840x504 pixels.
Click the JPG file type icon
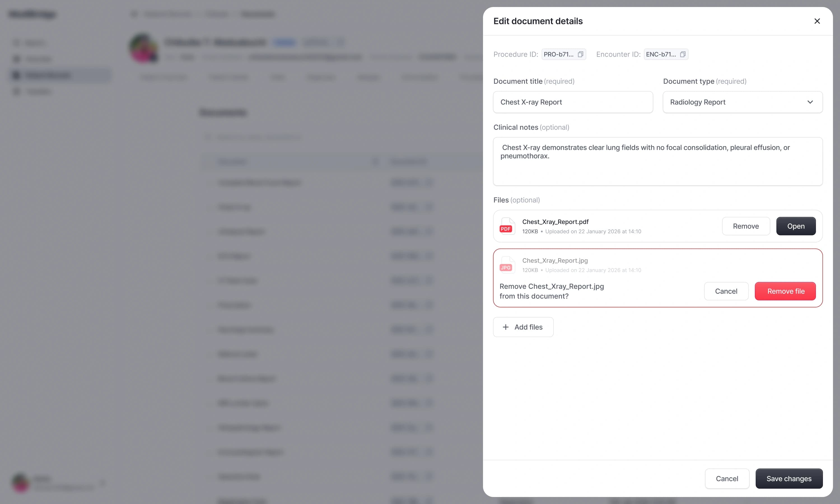(507, 265)
